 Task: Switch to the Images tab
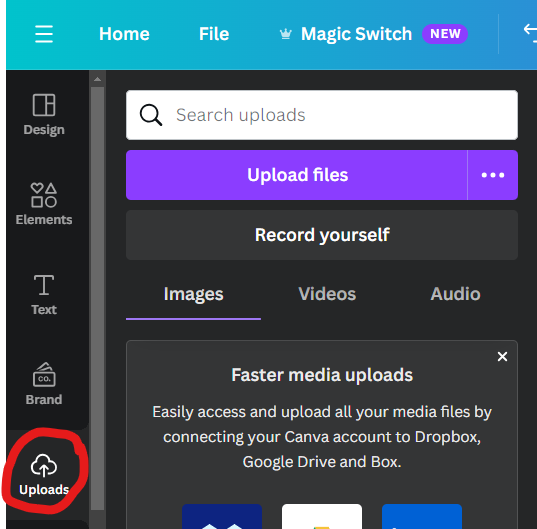193,294
